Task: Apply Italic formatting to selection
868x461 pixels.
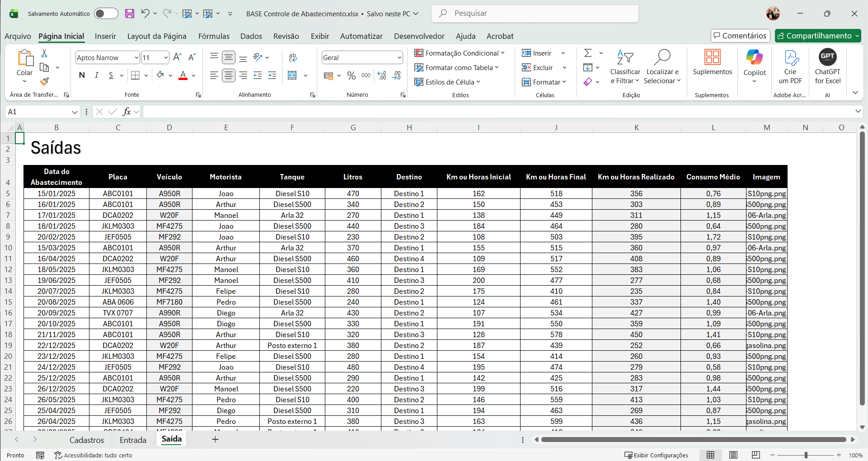Action: pyautogui.click(x=96, y=75)
